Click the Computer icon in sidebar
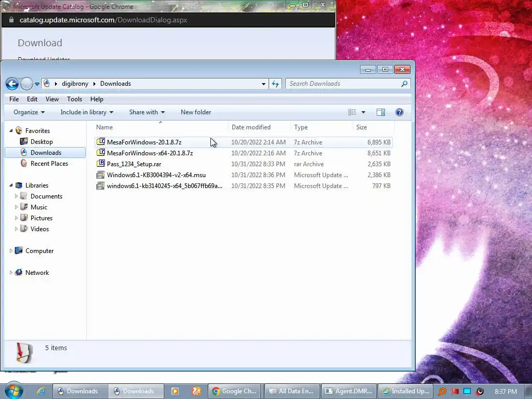The height and width of the screenshot is (399, 532). (19, 251)
